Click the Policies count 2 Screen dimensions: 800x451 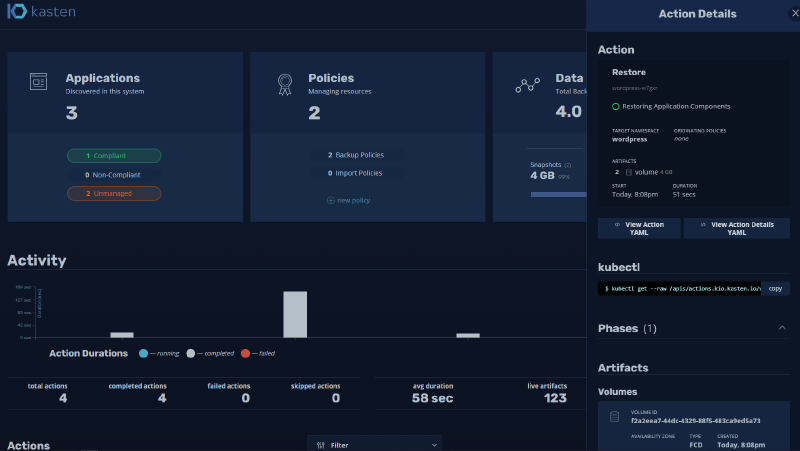pyautogui.click(x=314, y=113)
